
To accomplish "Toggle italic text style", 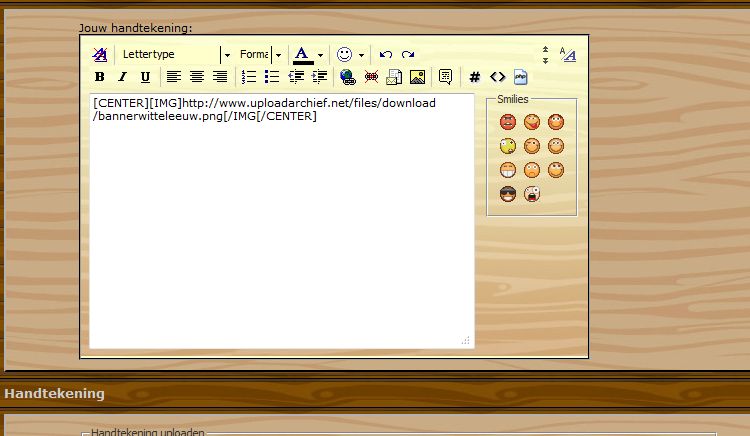I will pyautogui.click(x=122, y=77).
